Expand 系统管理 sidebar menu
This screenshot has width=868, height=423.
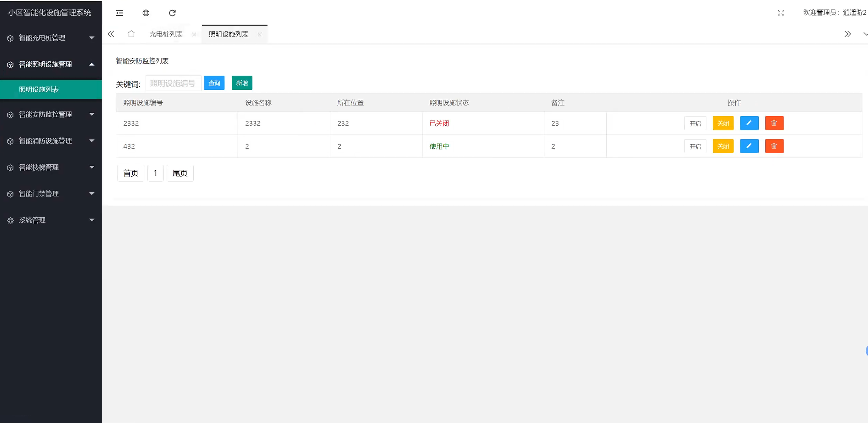click(x=51, y=220)
